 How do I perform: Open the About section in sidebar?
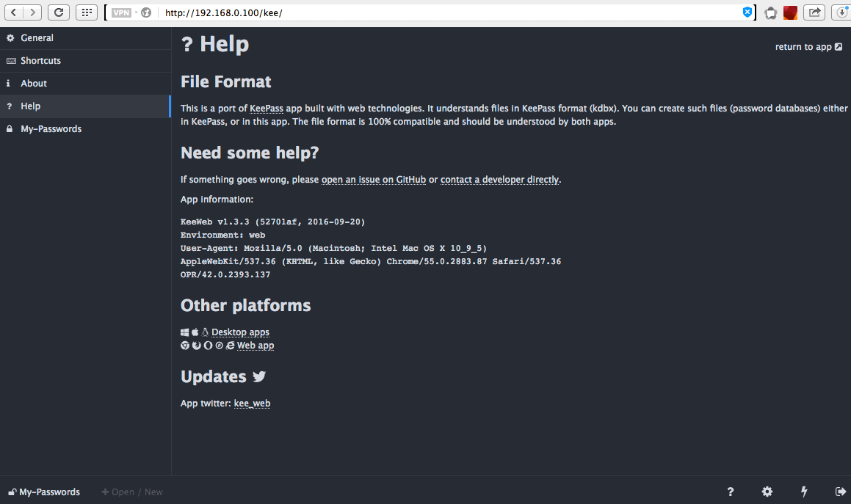pyautogui.click(x=85, y=84)
